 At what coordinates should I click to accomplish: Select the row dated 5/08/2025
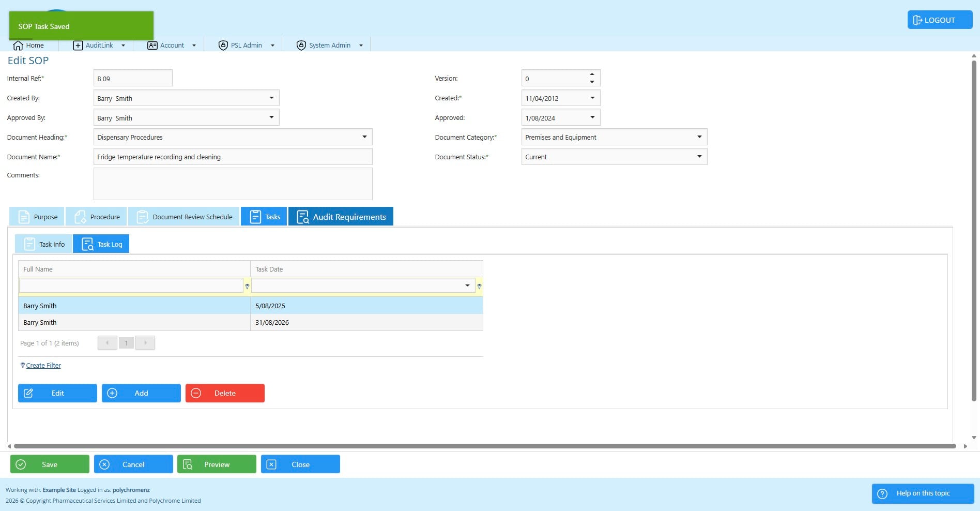251,306
